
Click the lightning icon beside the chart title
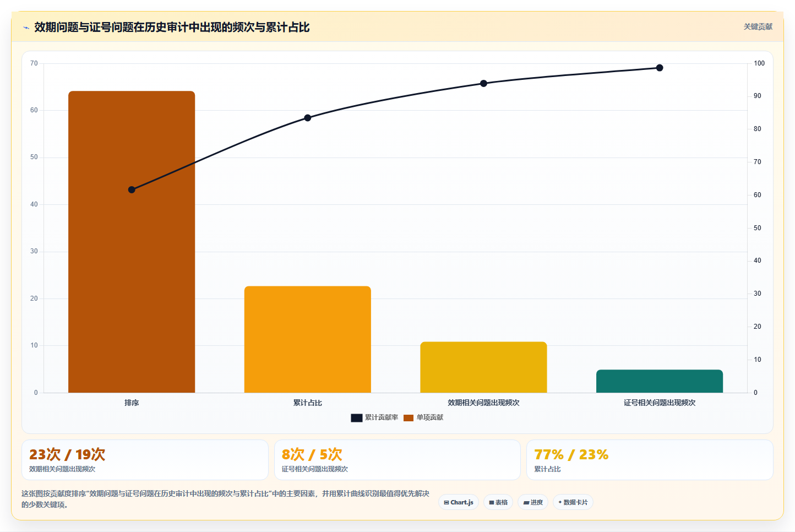click(x=26, y=28)
